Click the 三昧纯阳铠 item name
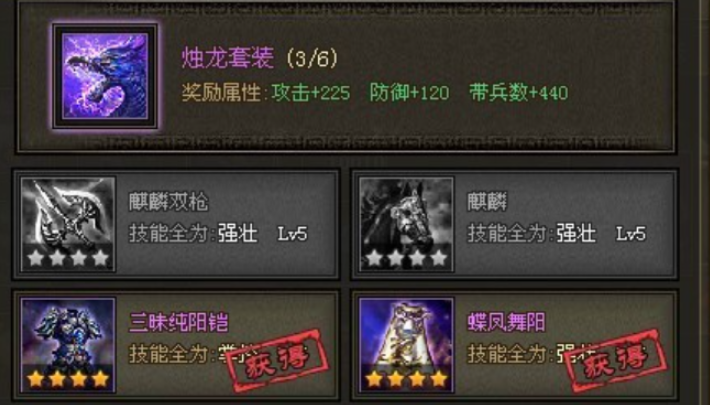710x405 pixels. pyautogui.click(x=178, y=322)
